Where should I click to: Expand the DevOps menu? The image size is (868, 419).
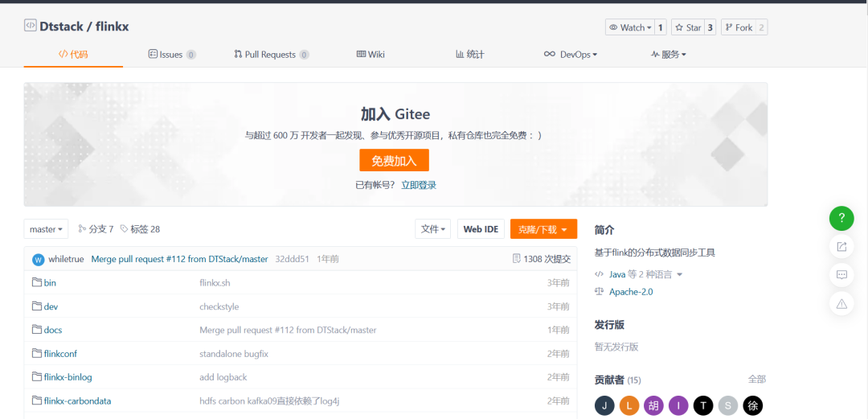pos(571,55)
